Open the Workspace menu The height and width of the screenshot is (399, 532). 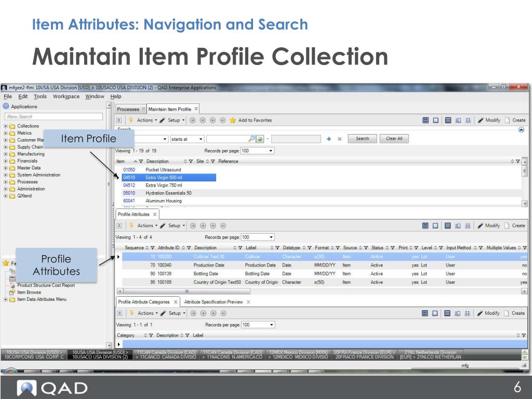point(66,96)
